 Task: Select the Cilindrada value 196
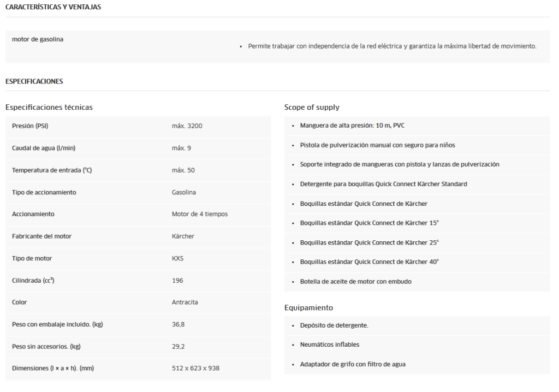click(x=177, y=281)
